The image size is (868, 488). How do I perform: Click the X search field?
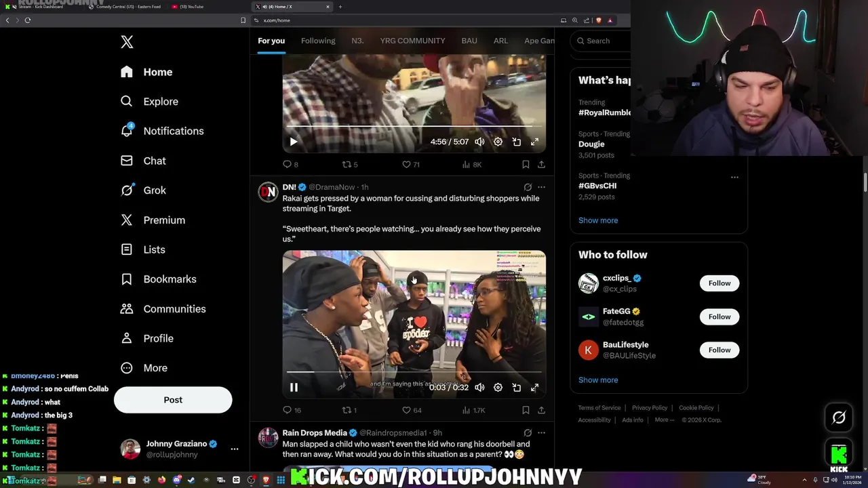(x=602, y=41)
